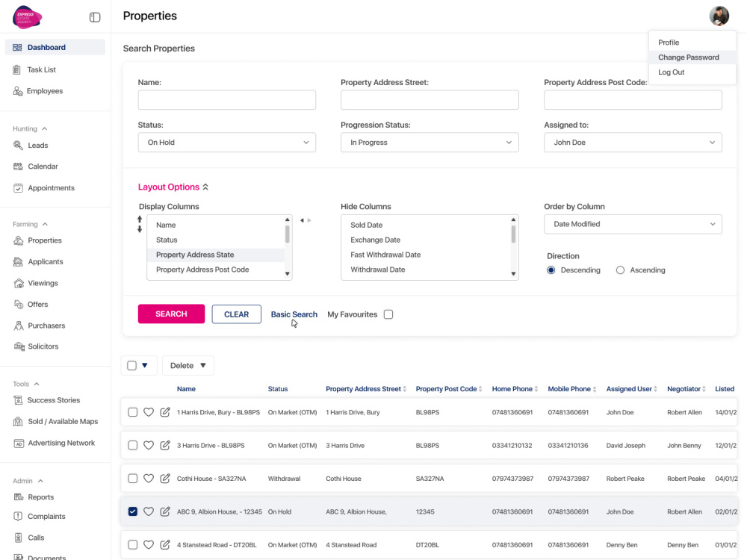Favourite the ABC 9, Albion House row
Viewport: 747px width, 560px height.
(x=149, y=511)
